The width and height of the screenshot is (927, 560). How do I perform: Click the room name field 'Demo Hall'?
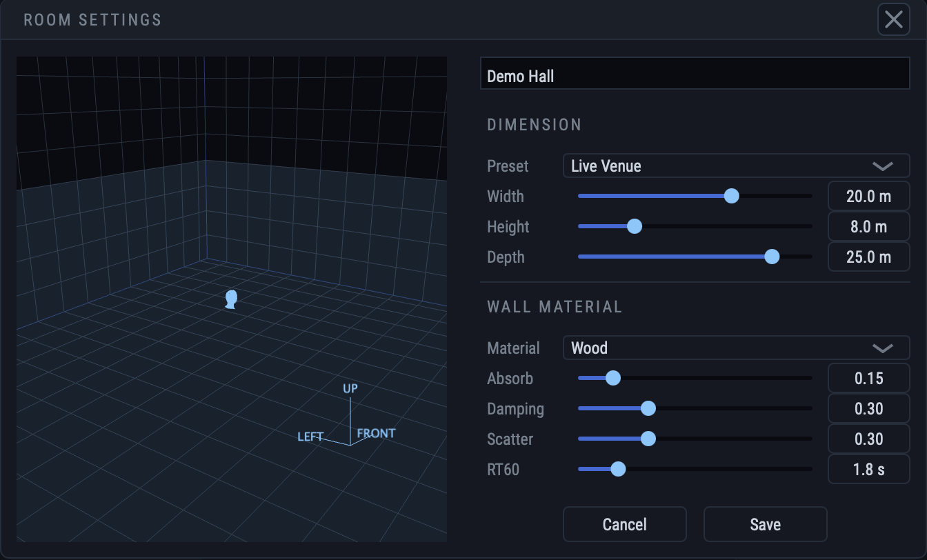tap(695, 73)
